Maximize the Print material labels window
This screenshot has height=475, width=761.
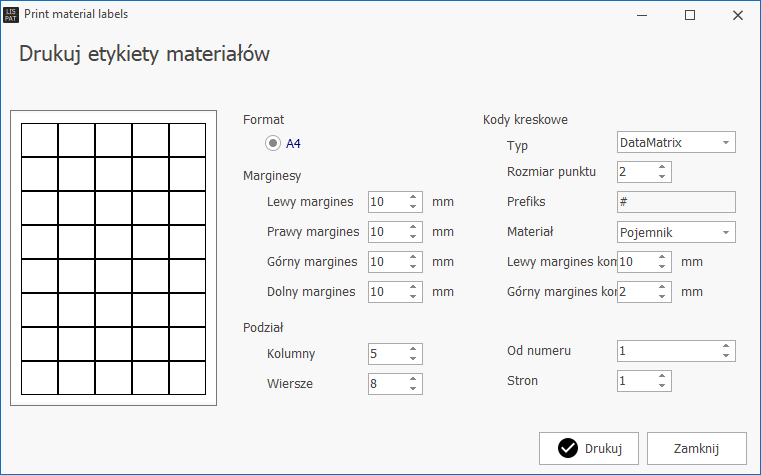(690, 15)
